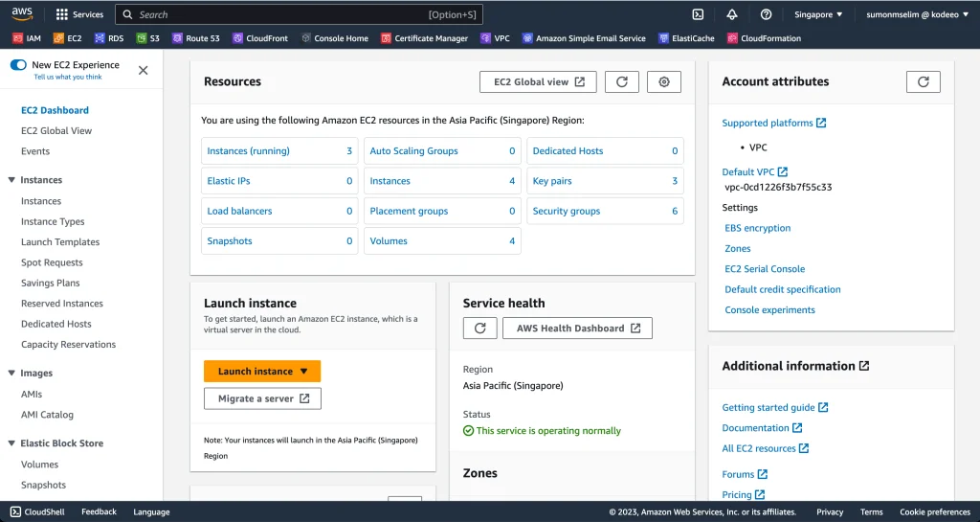980x522 pixels.
Task: Open Instance Types in sidebar
Action: pyautogui.click(x=53, y=221)
